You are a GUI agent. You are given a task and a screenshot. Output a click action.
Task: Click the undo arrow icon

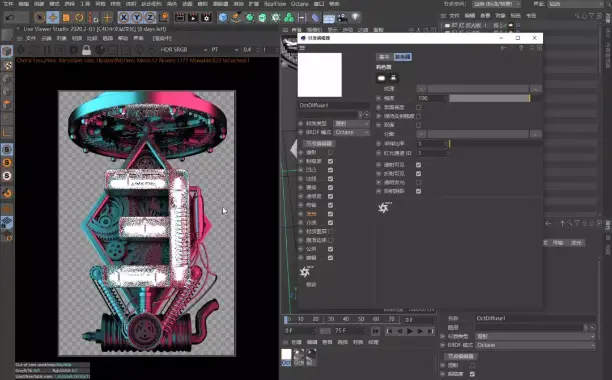10,18
